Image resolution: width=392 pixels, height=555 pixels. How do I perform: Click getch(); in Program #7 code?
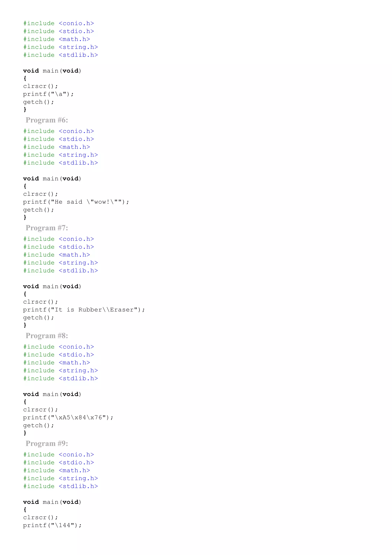pyautogui.click(x=38, y=318)
